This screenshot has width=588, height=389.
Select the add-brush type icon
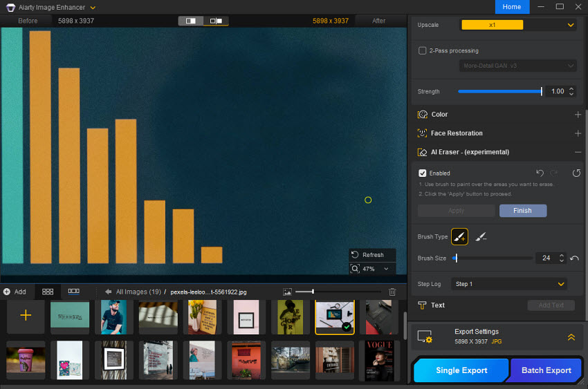pyautogui.click(x=460, y=237)
